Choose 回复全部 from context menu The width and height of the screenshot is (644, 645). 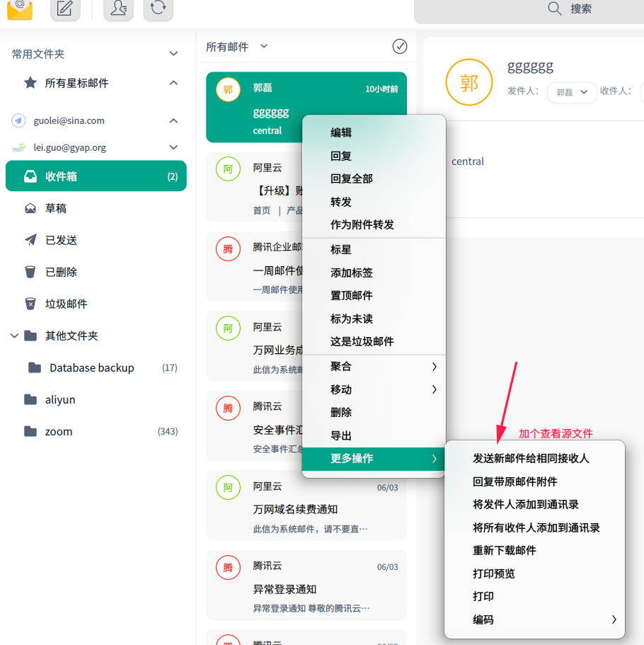(374, 178)
